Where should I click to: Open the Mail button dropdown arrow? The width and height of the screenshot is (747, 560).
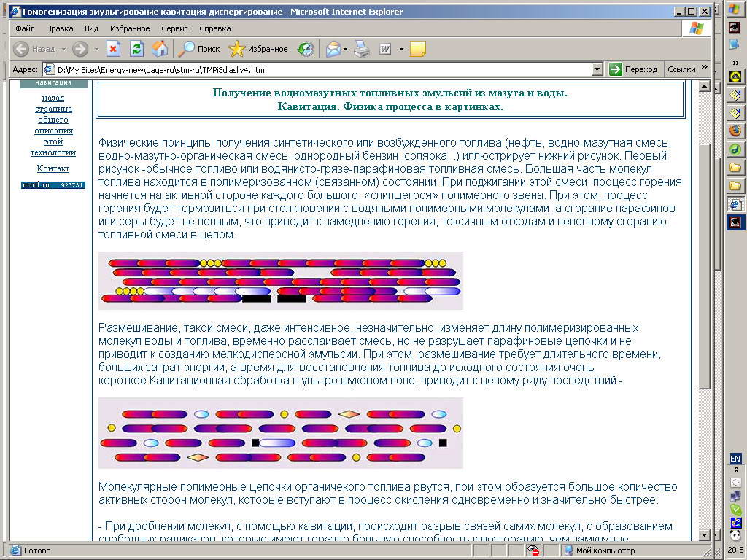pyautogui.click(x=345, y=49)
